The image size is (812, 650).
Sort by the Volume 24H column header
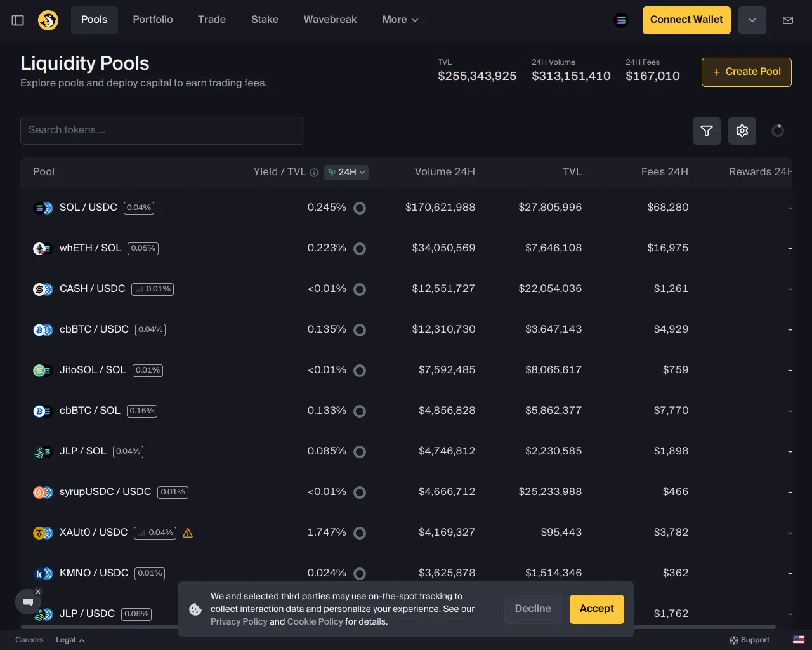point(445,172)
